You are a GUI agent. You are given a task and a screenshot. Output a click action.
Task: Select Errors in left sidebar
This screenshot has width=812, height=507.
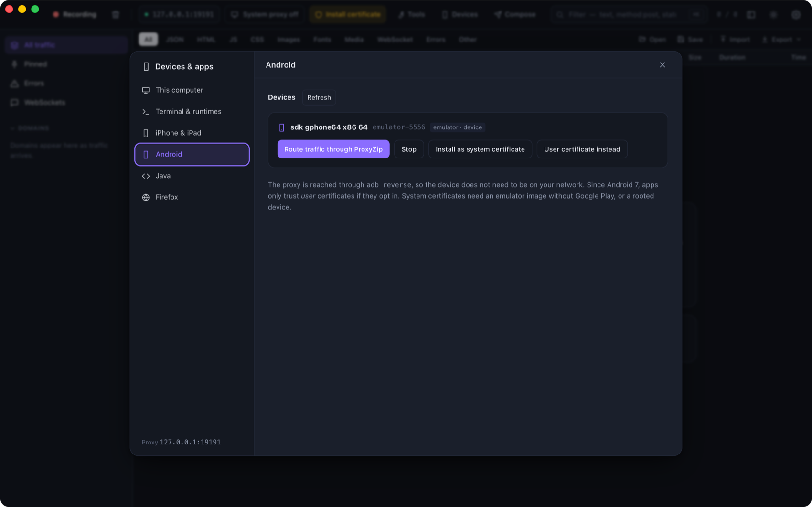(x=66, y=83)
